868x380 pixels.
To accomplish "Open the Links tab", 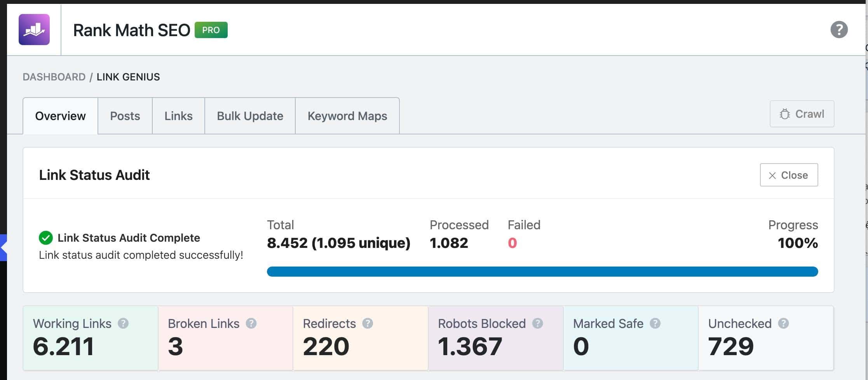I will (178, 116).
